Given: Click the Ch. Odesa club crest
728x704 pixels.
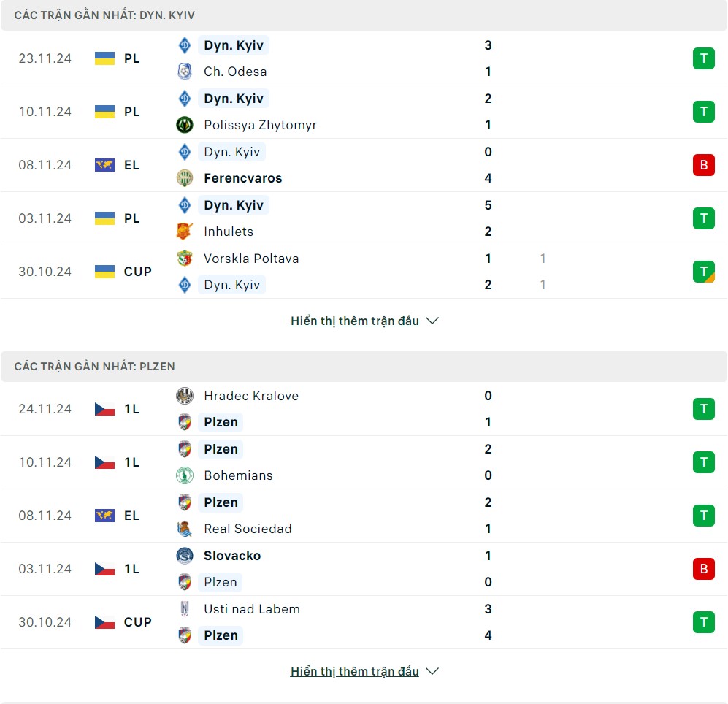Looking at the screenshot, I should click(x=184, y=72).
